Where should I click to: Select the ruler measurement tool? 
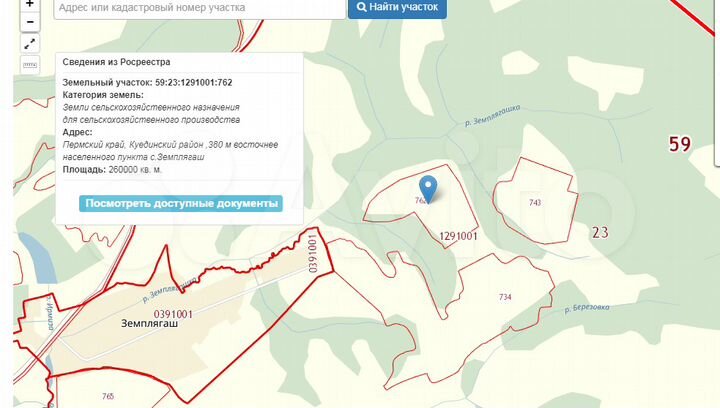[x=30, y=65]
